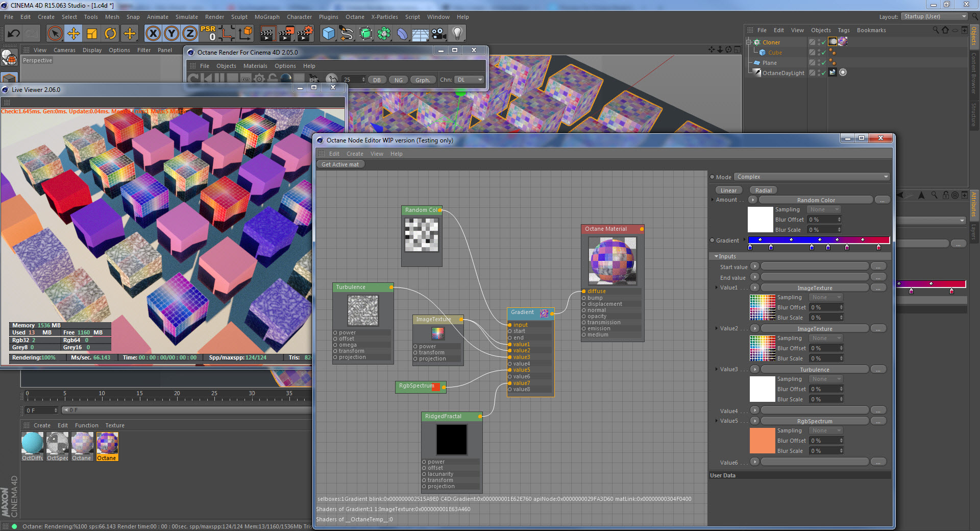The image size is (980, 531).
Task: Open the Chn DL channel dropdown
Action: pos(470,80)
